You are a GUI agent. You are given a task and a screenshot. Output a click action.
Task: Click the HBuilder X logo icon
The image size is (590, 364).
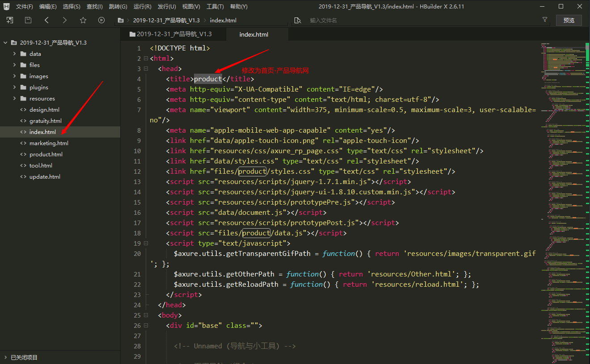pyautogui.click(x=6, y=6)
